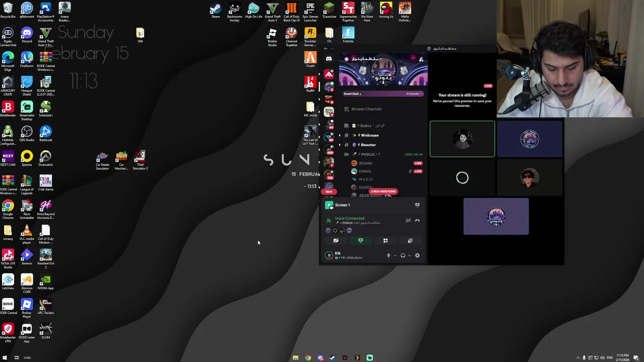Go back with Discord title bar arrow
The image size is (644, 362).
pyautogui.click(x=326, y=49)
